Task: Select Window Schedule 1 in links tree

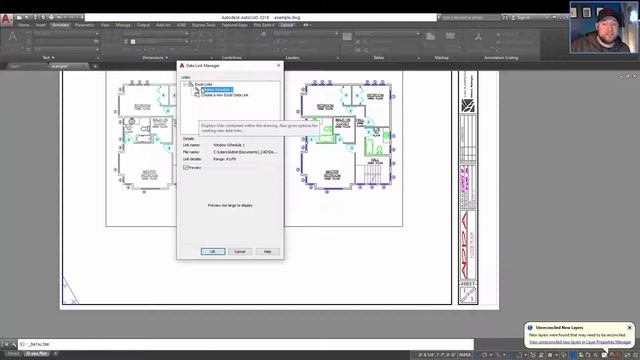Action: 218,89
